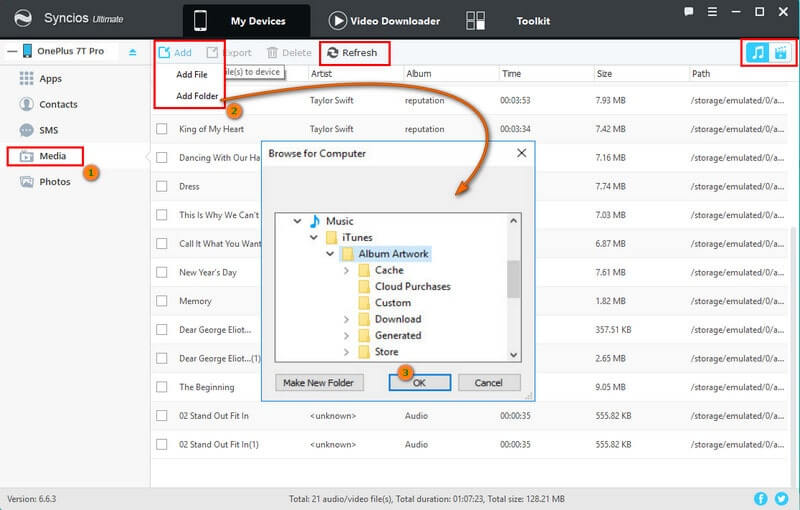Screen dimensions: 800x510
Task: Click the Music note icon in folder tree
Action: pyautogui.click(x=314, y=221)
